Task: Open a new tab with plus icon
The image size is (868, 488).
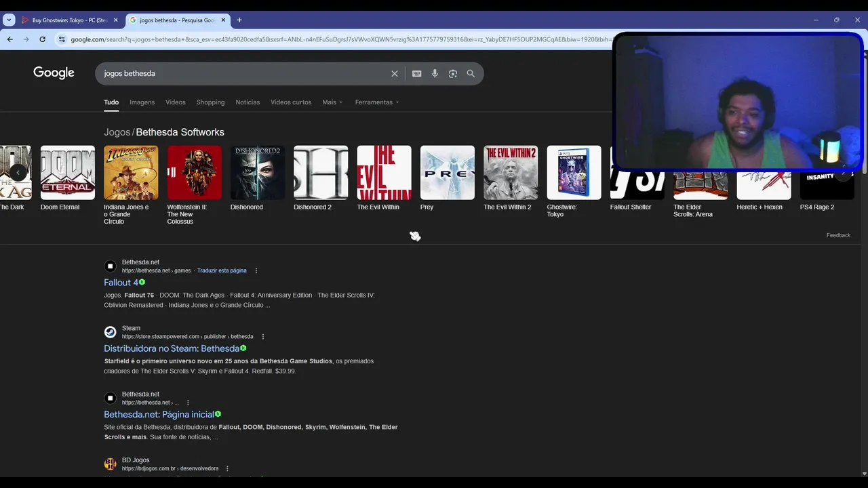Action: click(x=239, y=20)
